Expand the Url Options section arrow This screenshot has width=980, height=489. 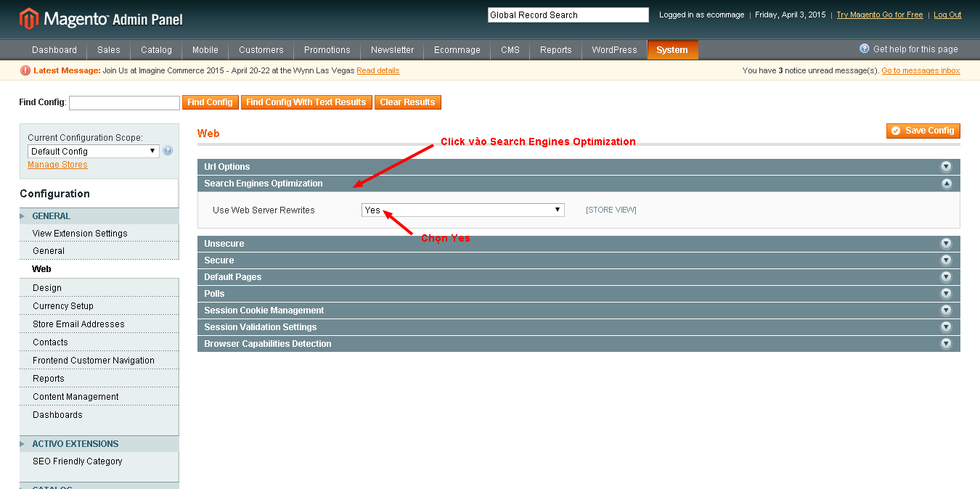click(x=946, y=167)
